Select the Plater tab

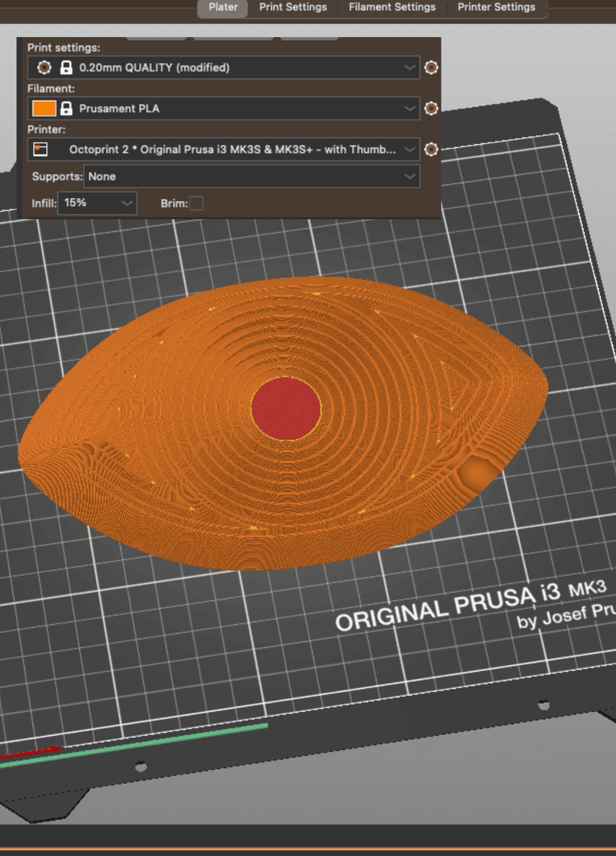(x=223, y=7)
